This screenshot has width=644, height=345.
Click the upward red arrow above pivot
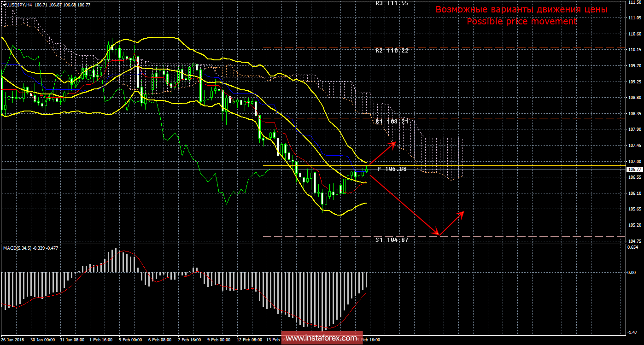[382, 151]
